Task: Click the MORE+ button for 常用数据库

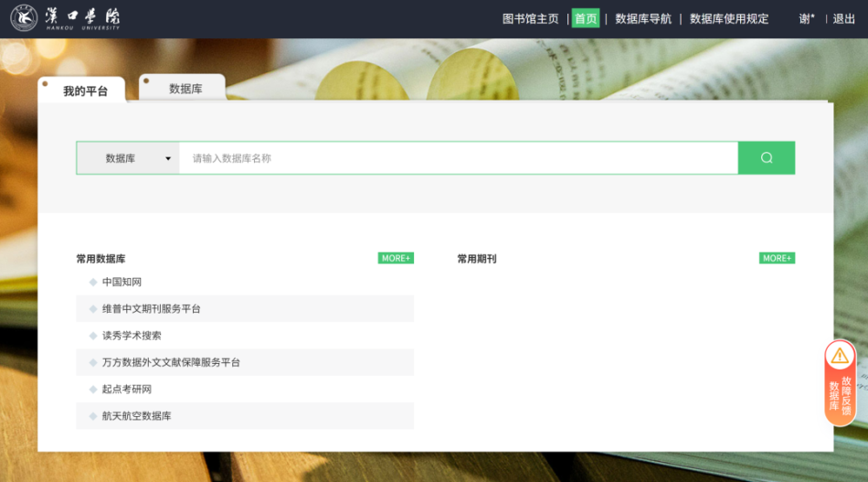Action: [x=396, y=259]
